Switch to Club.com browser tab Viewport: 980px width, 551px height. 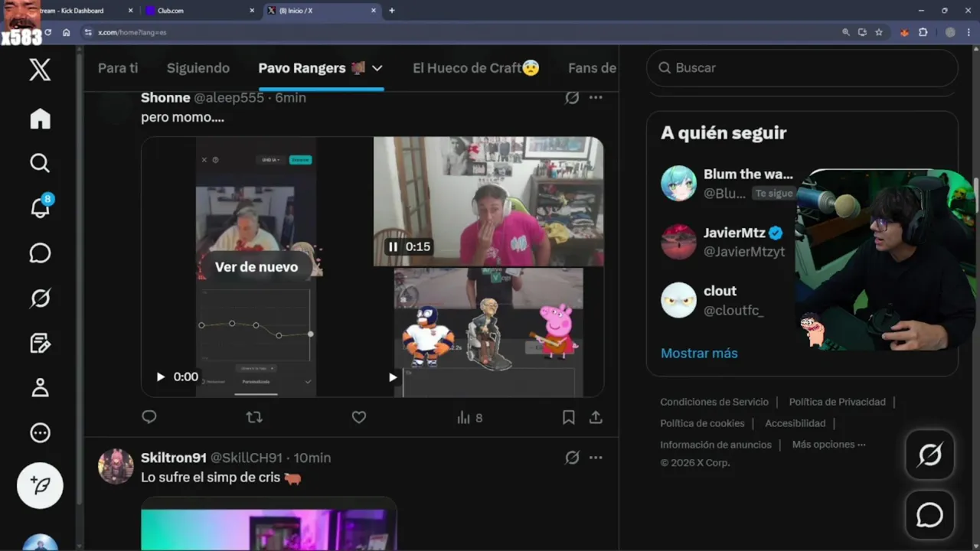tap(201, 11)
